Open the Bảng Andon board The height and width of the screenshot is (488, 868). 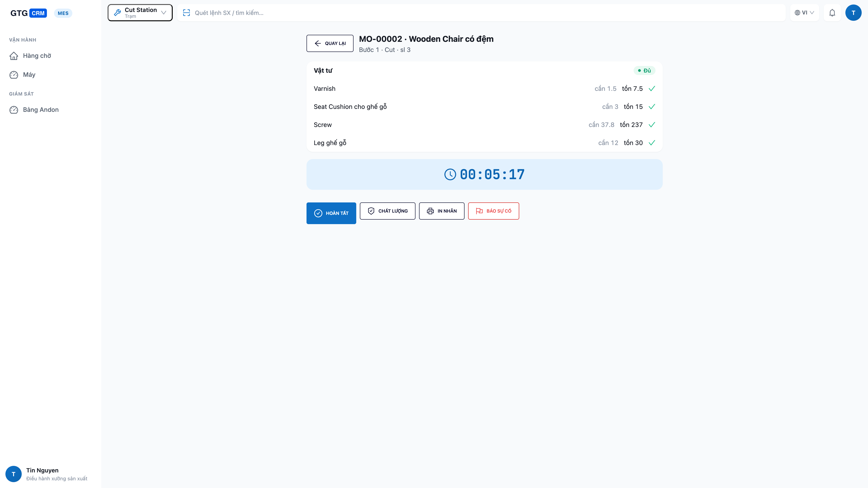click(51, 109)
